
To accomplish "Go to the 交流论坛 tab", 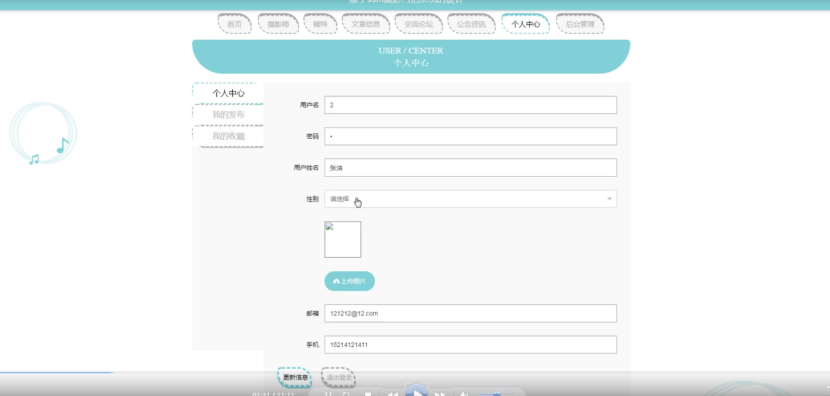I will pyautogui.click(x=418, y=24).
